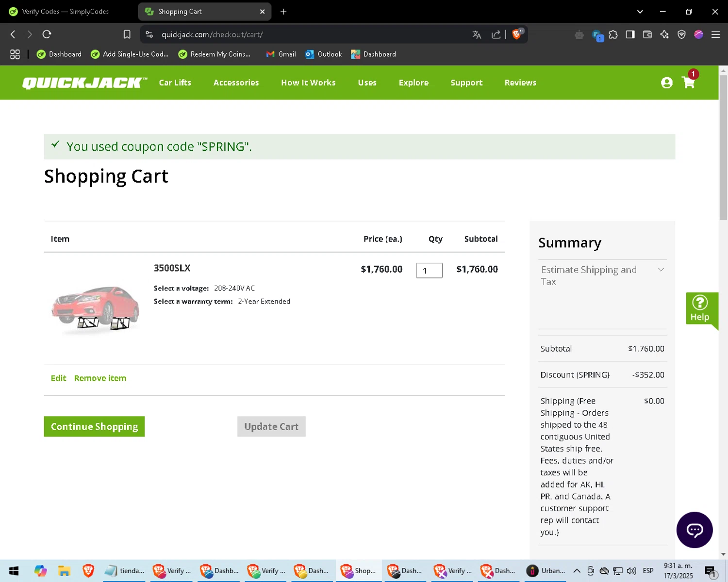The height and width of the screenshot is (582, 728).
Task: Open the Brave Wallet icon
Action: coord(647,34)
